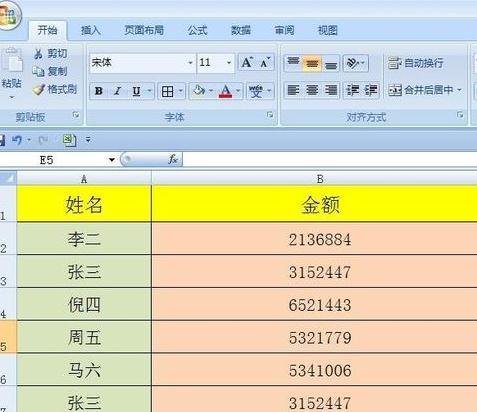Decrease font size with smaller A
Screen dimensions: 477x412
point(265,62)
